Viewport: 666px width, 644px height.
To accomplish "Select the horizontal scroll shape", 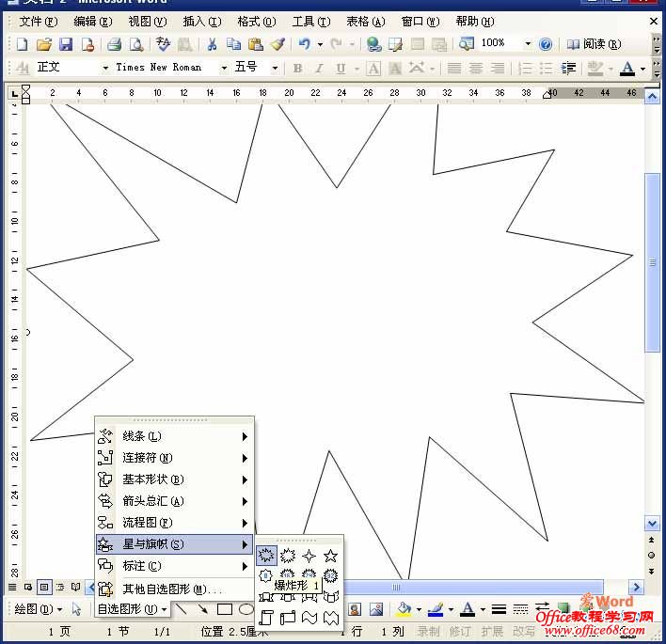I will (288, 618).
